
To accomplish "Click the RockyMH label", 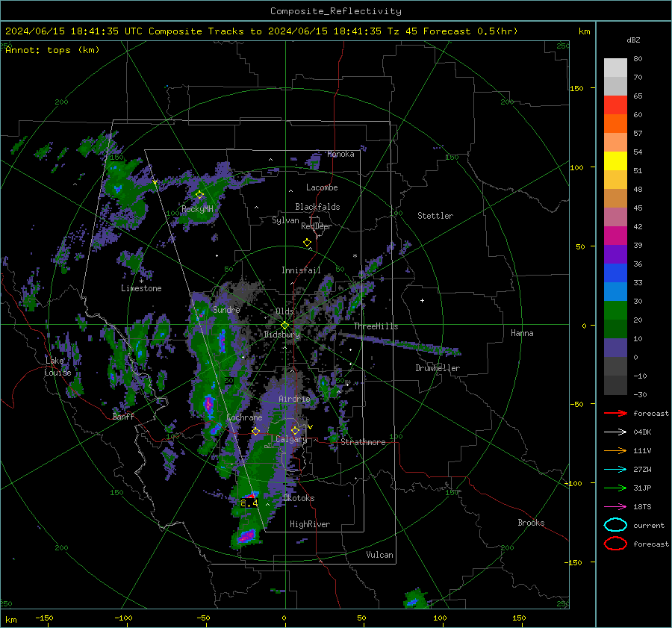I will click(197, 209).
